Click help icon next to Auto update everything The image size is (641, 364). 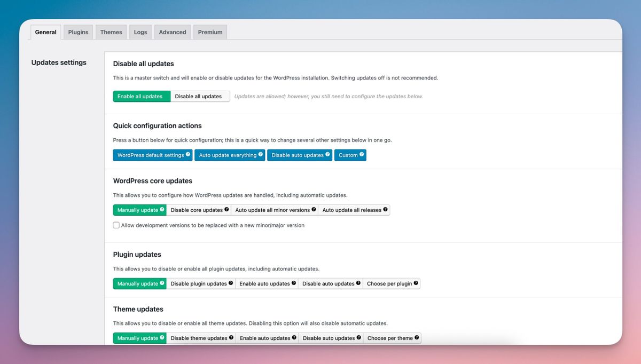tap(261, 155)
